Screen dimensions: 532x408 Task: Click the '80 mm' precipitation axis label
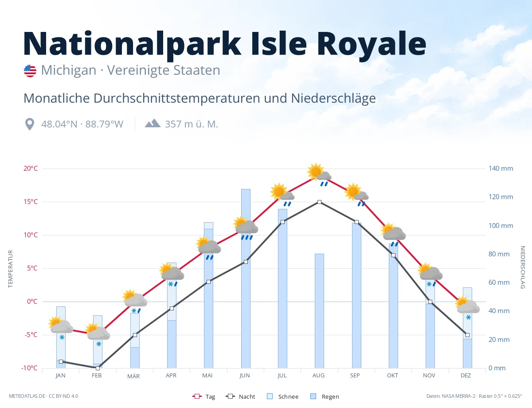[499, 254]
